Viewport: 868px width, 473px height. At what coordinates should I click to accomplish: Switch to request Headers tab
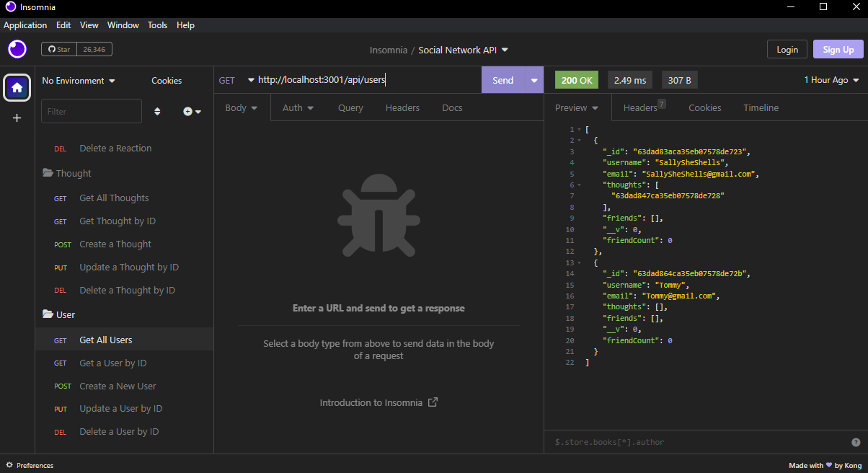click(x=402, y=107)
